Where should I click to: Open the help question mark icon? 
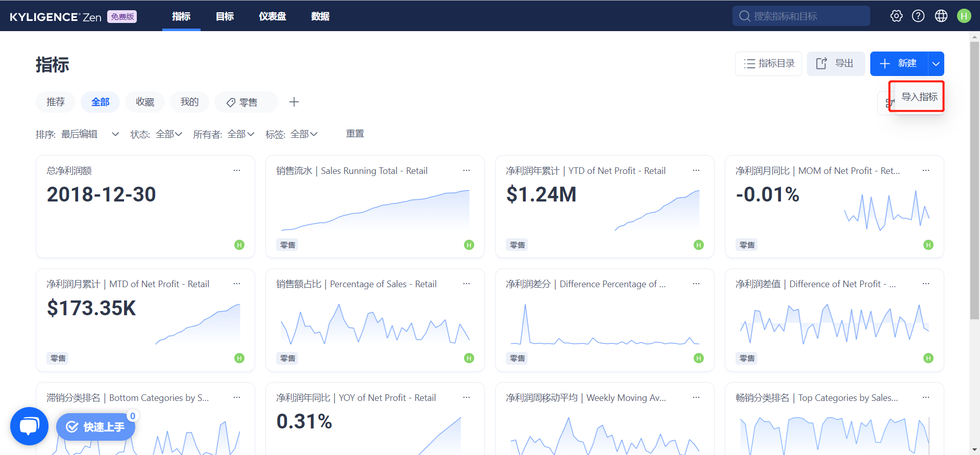pyautogui.click(x=918, y=16)
